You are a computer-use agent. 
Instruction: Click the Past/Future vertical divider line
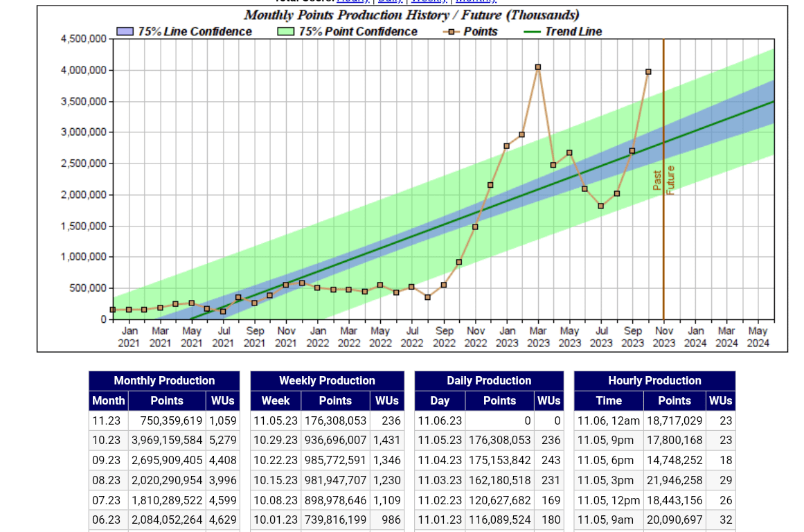coord(663,179)
